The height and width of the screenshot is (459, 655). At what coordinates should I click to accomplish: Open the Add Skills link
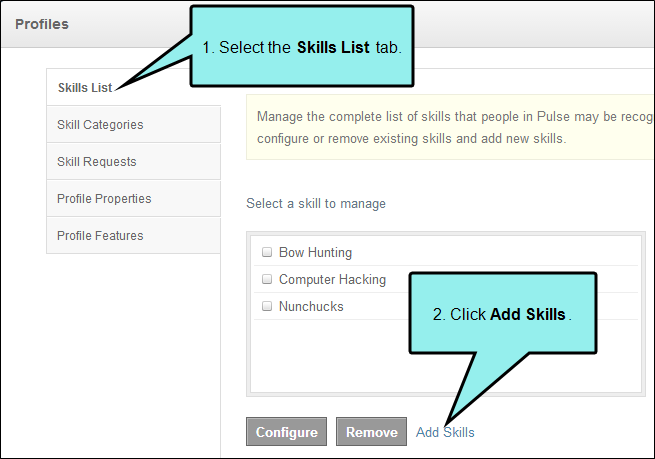(445, 432)
